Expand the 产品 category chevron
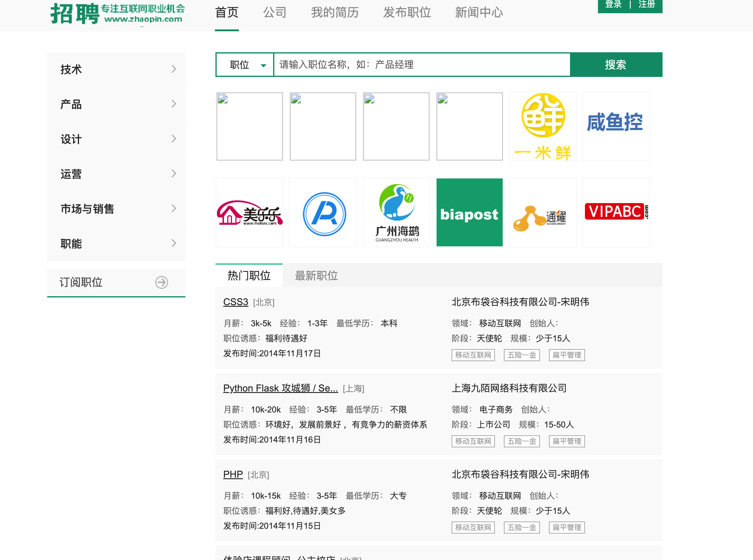 174,104
